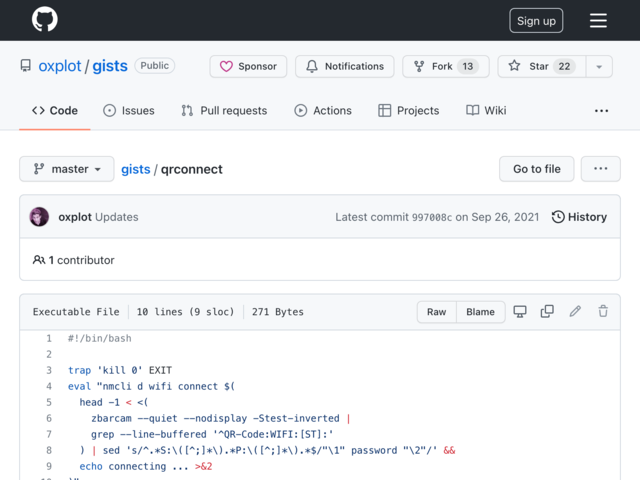Copy raw contents of the file

pyautogui.click(x=547, y=312)
